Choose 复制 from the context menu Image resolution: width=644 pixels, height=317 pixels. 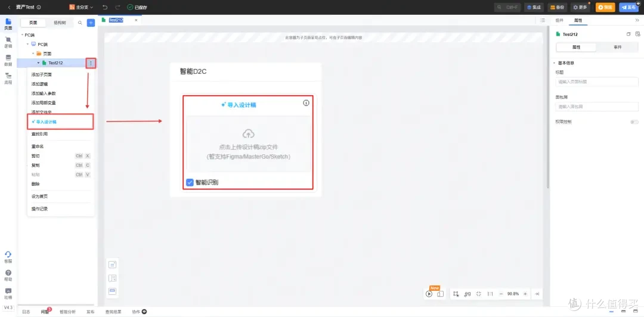(35, 165)
